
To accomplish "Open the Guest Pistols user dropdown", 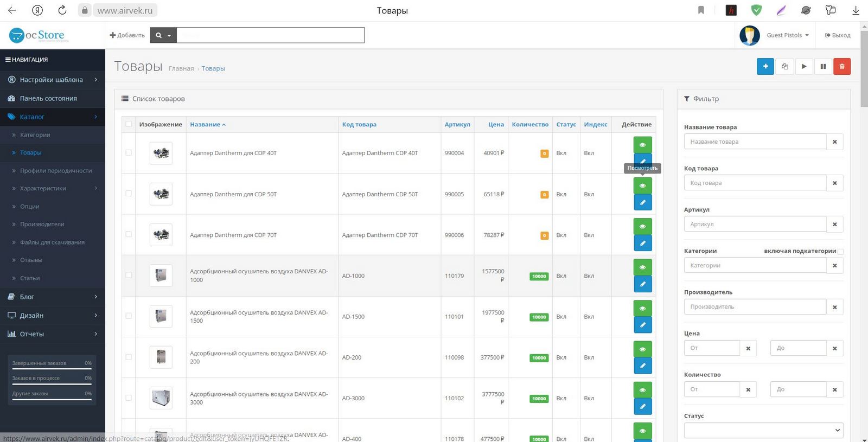I will tap(787, 35).
